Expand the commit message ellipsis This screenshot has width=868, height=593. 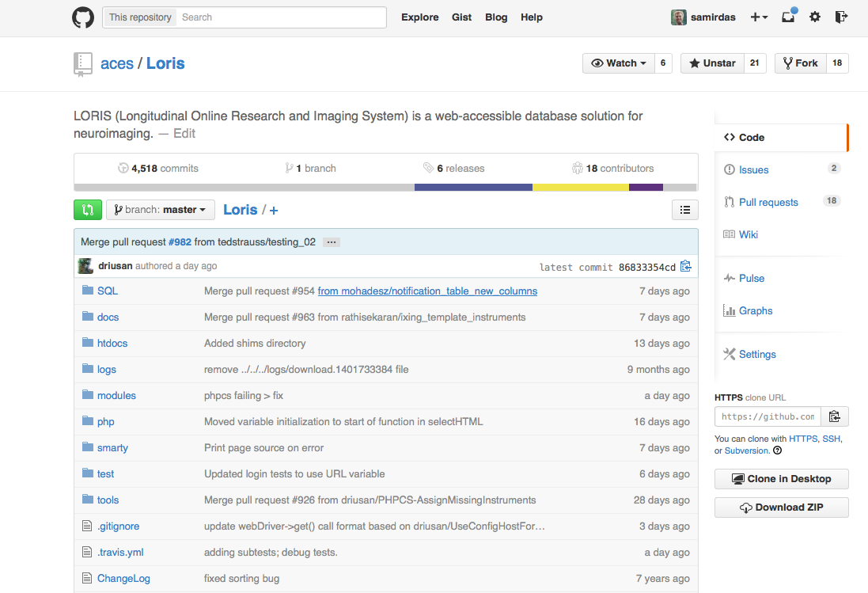(x=332, y=242)
